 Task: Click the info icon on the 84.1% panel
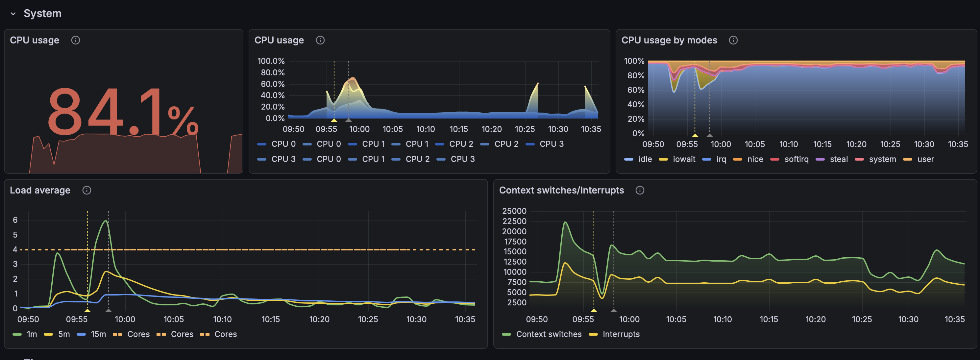75,40
